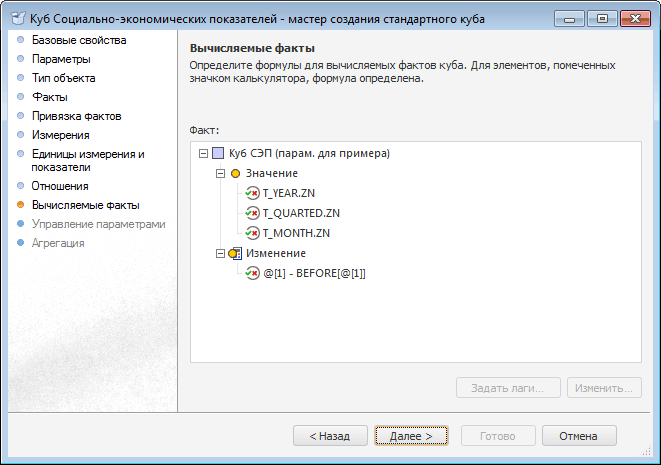Click the icon beside T_MONTH.ZN
The width and height of the screenshot is (661, 465).
coord(252,234)
